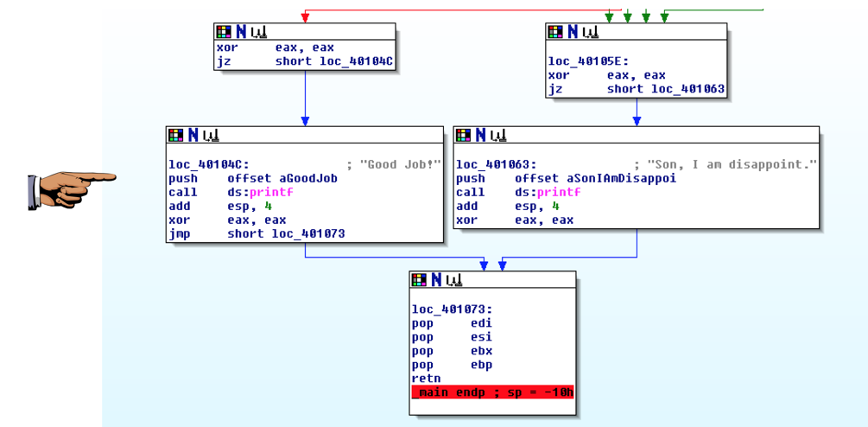Select "call ds:printf" in the loc_401063 node
Screen dimensions: 868x427
point(519,192)
